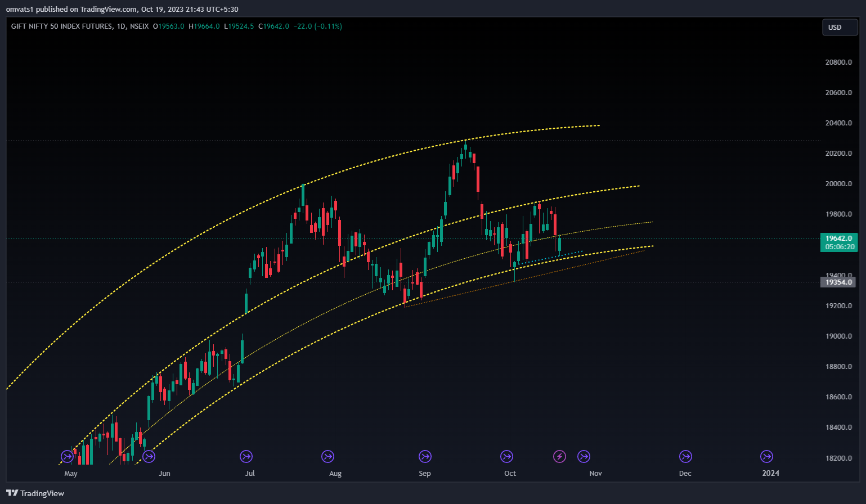The width and height of the screenshot is (866, 504).
Task: Click the 20600.0 price axis label
Action: point(838,93)
